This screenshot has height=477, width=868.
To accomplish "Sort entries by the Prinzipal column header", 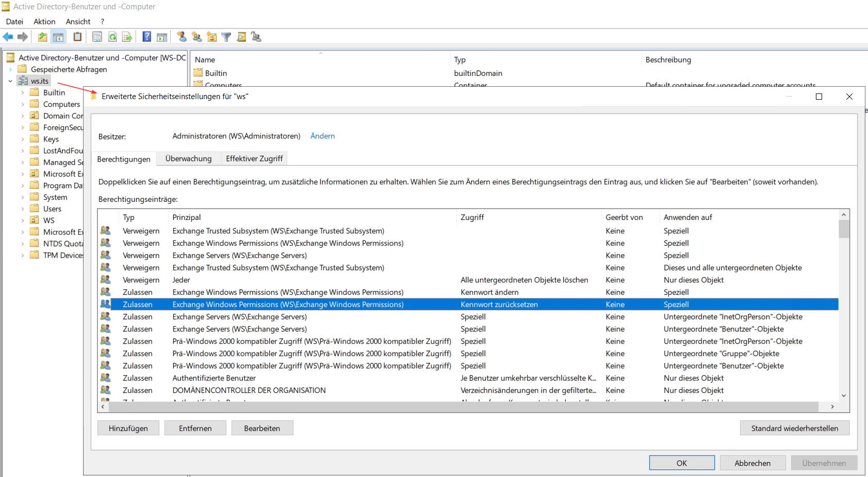I will [313, 217].
